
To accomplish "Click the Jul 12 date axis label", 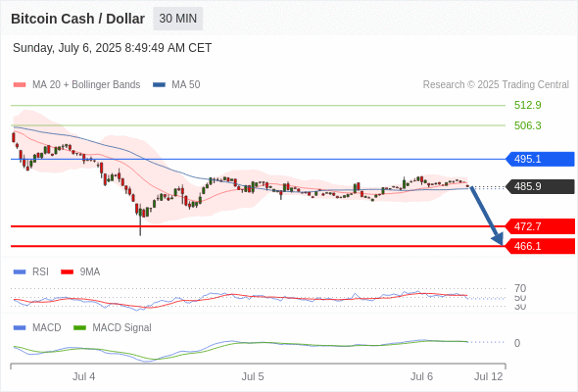I will point(489,376).
